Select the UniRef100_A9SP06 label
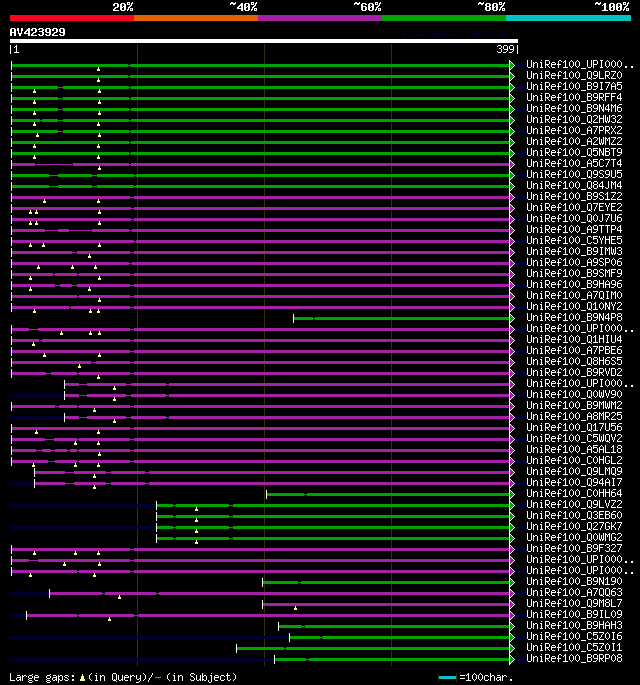 pyautogui.click(x=574, y=263)
